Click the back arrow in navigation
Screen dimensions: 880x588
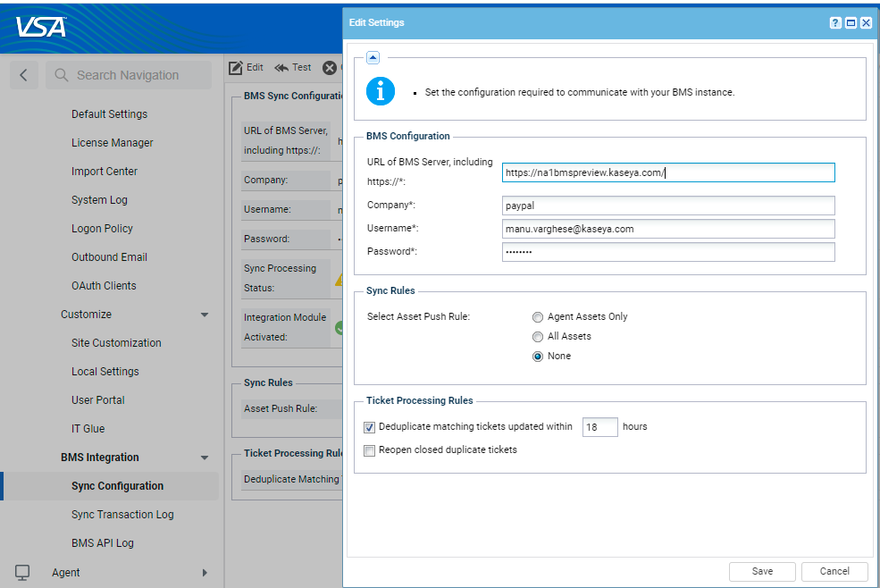[x=23, y=75]
